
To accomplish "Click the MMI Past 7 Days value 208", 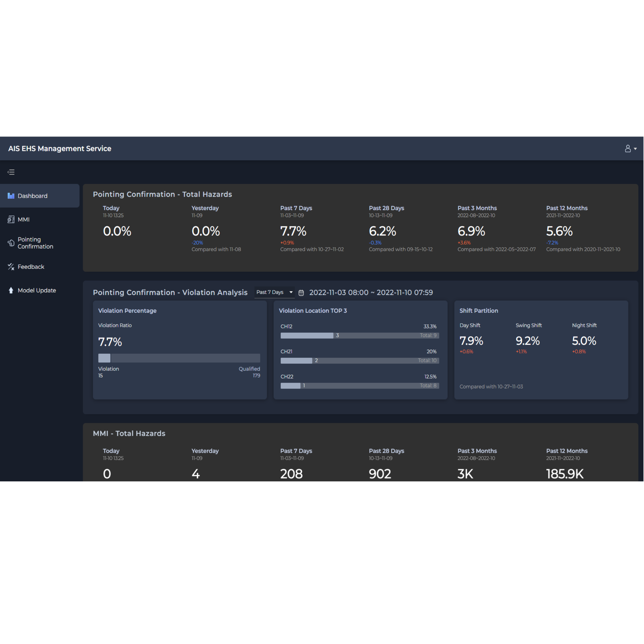I will pos(291,474).
